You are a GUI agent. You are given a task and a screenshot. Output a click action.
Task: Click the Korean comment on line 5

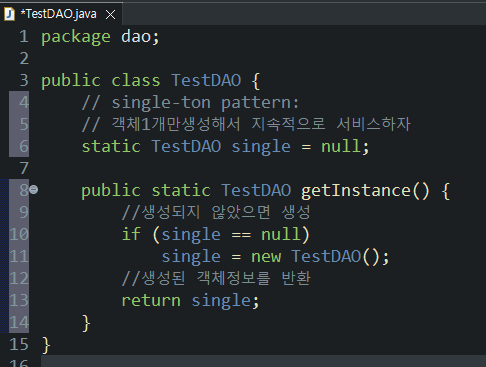(x=246, y=124)
